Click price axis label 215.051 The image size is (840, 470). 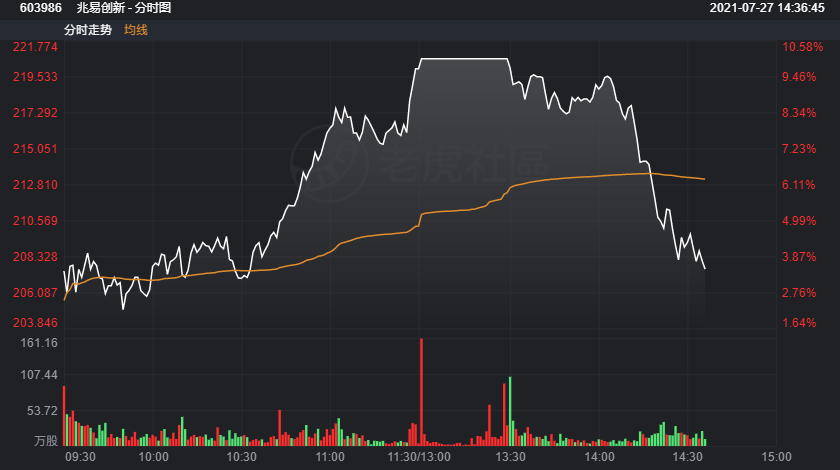(35, 149)
